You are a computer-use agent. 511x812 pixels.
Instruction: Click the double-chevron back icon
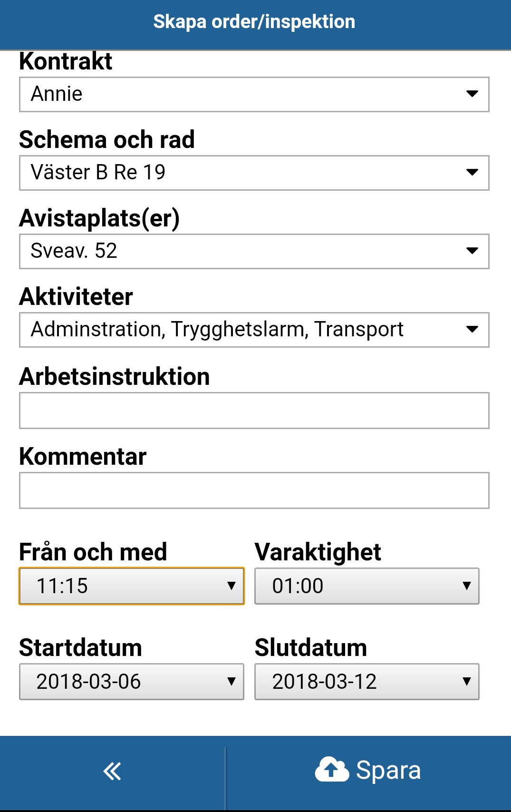click(112, 771)
